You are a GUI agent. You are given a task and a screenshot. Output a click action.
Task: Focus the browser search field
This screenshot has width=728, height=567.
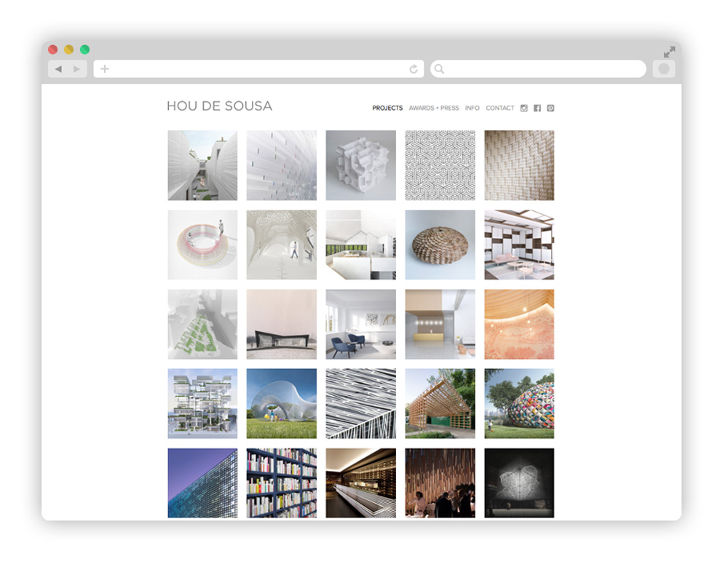coord(538,68)
